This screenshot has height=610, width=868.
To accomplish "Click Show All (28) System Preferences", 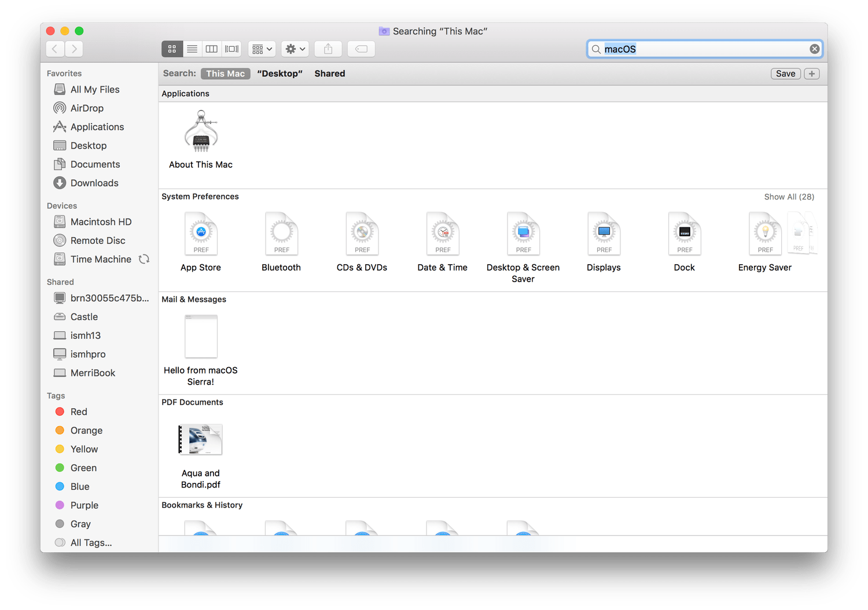I will coord(789,197).
